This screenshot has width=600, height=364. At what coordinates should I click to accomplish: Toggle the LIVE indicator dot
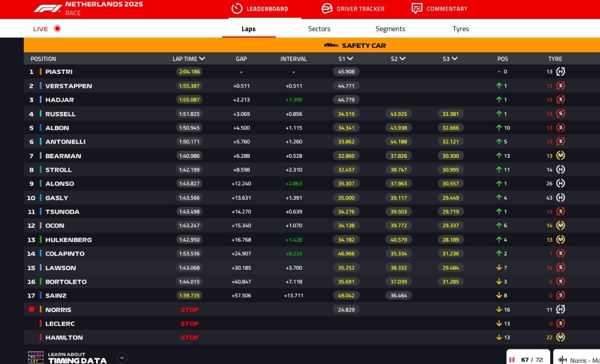click(57, 29)
